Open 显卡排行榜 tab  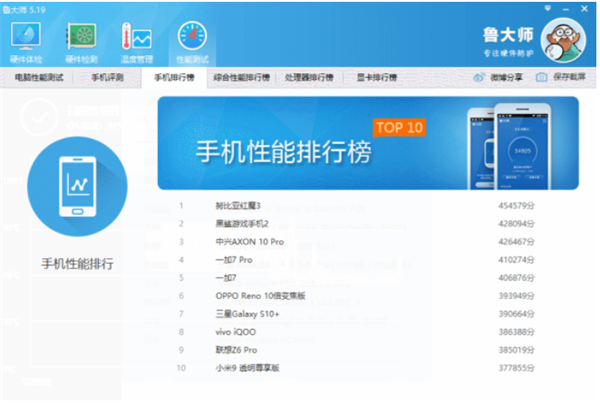coord(377,77)
